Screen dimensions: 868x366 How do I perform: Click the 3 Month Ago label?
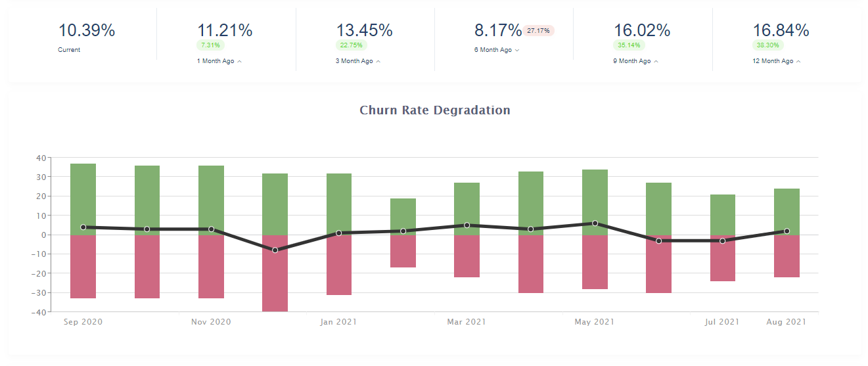pyautogui.click(x=354, y=61)
